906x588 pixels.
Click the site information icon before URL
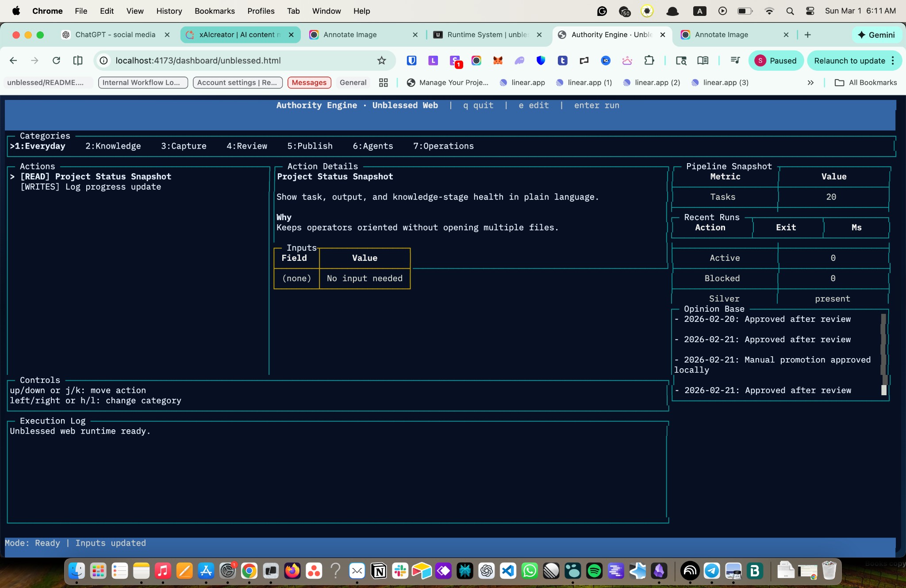(x=104, y=61)
